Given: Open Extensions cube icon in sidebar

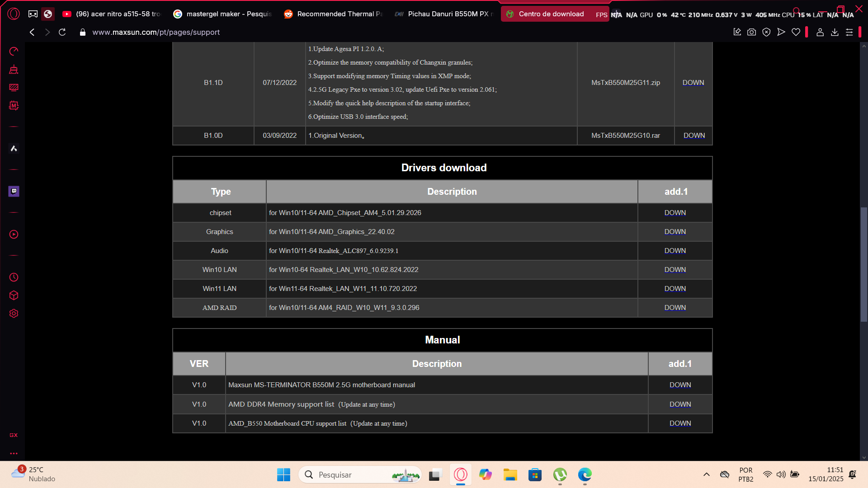Looking at the screenshot, I should tap(14, 295).
